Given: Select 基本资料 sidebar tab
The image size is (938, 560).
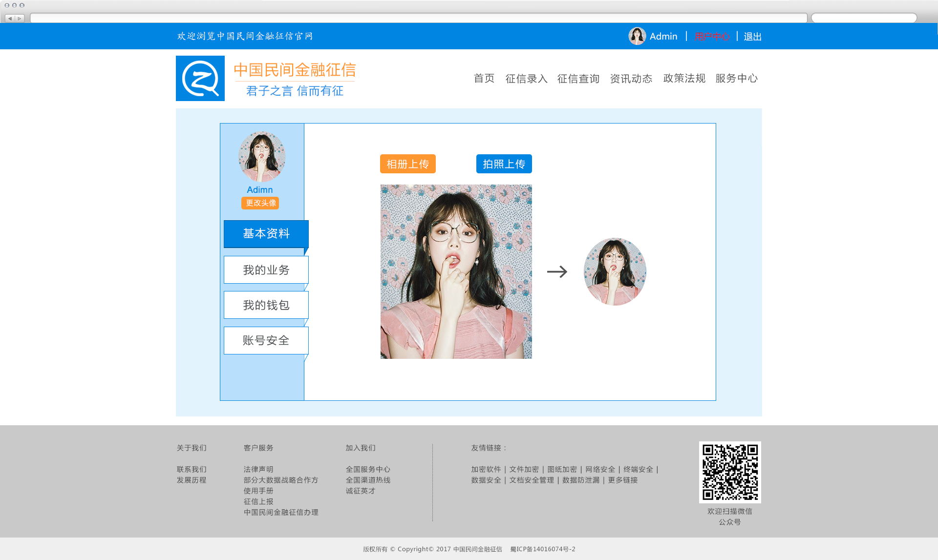Looking at the screenshot, I should pos(266,234).
